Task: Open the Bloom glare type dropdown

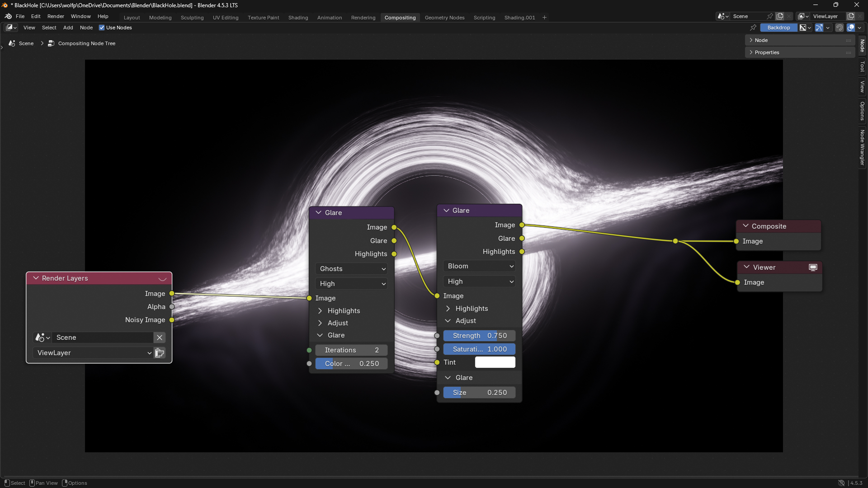Action: point(480,266)
